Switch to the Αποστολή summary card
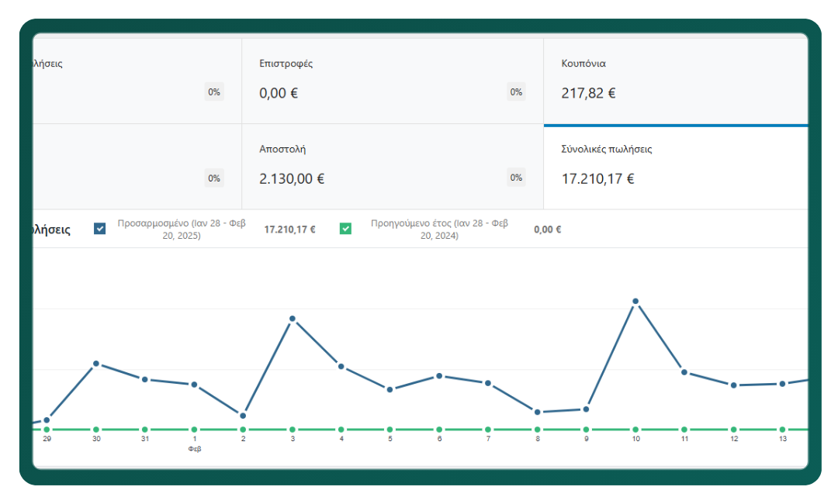 (392, 166)
